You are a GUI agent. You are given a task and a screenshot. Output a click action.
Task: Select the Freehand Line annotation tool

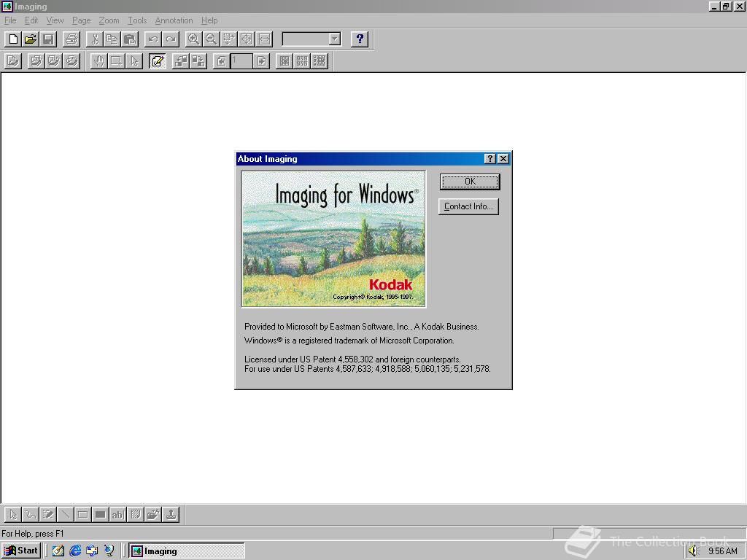tap(31, 515)
